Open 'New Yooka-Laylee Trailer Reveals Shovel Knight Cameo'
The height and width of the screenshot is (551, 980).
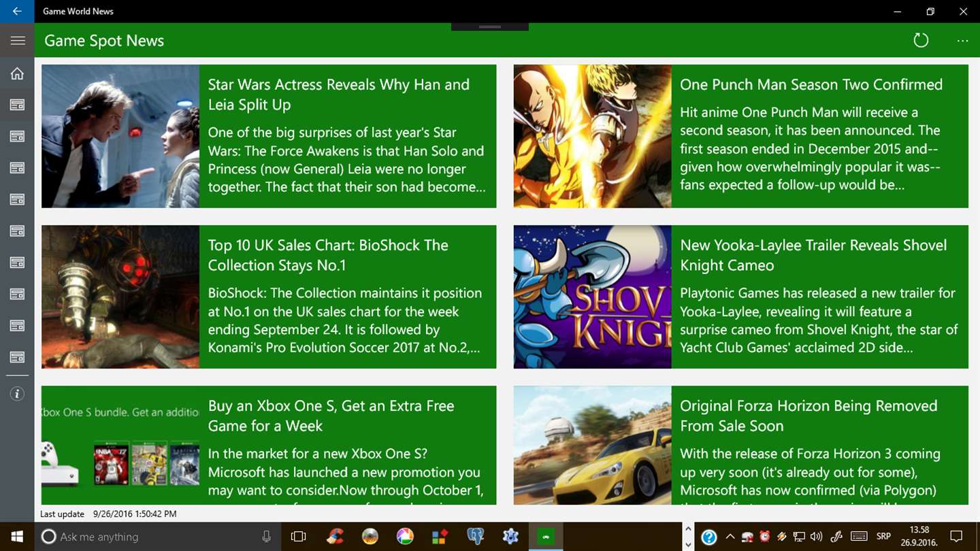pyautogui.click(x=813, y=255)
